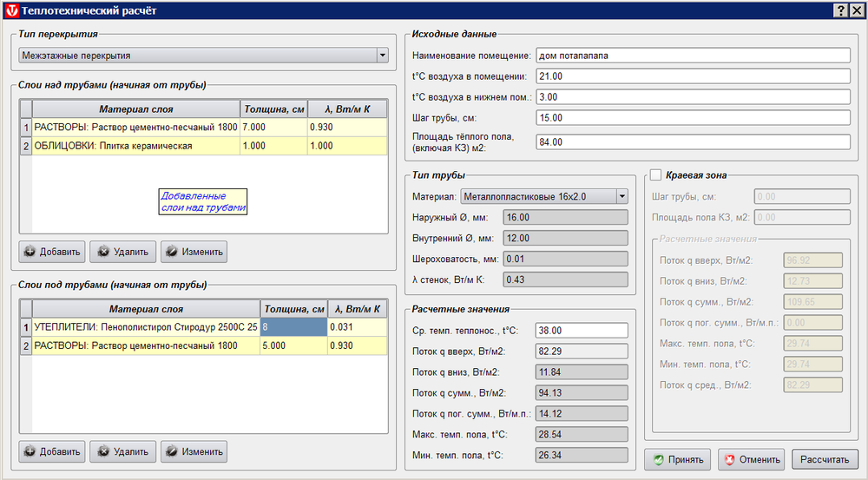
Task: Click the Толщина column header in lower table
Action: click(x=293, y=309)
